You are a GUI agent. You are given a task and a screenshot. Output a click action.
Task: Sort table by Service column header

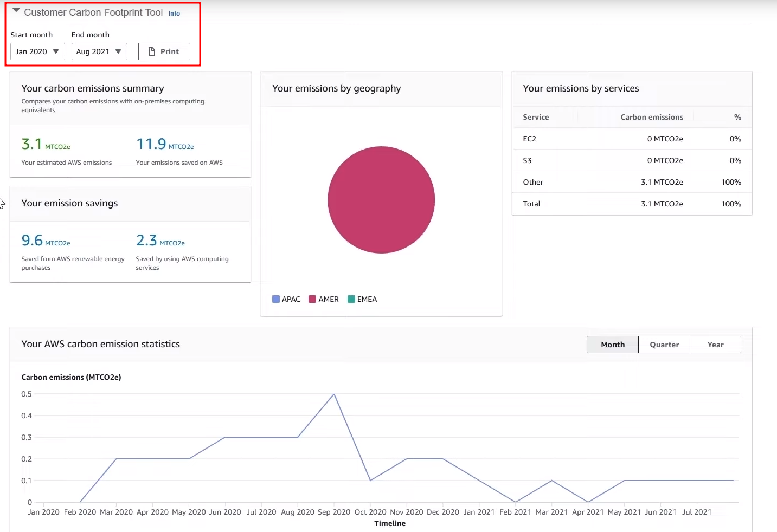pos(536,117)
